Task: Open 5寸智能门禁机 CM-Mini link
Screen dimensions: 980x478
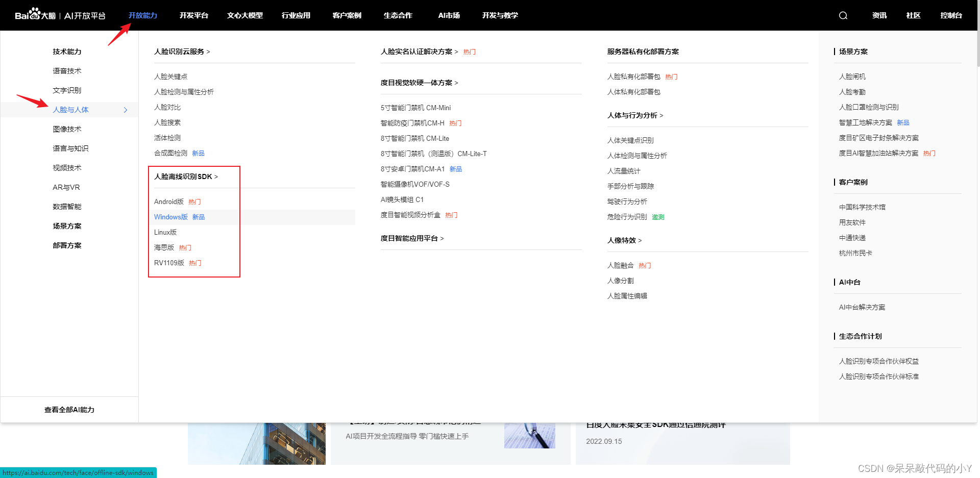Action: coord(415,108)
